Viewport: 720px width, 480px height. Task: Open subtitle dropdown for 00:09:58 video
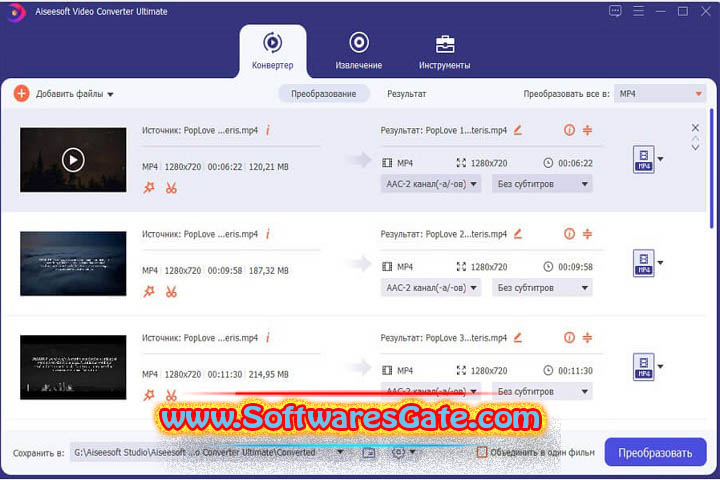point(542,288)
